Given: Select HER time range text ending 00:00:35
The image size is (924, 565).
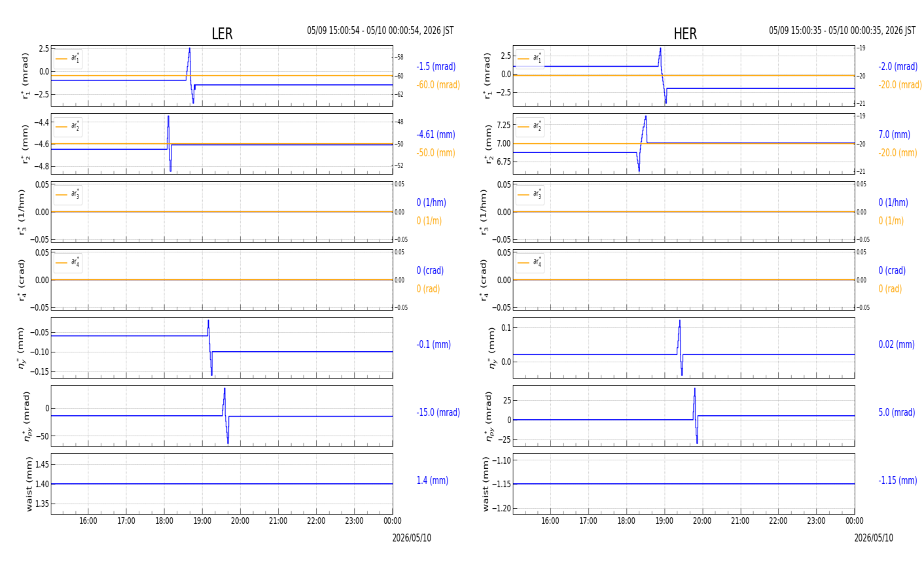Looking at the screenshot, I should coord(842,31).
